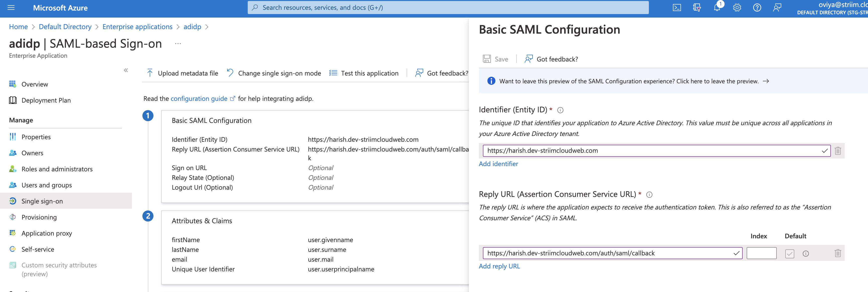Delete the Identifier entry via its trash icon
The image size is (868, 292).
click(x=838, y=151)
